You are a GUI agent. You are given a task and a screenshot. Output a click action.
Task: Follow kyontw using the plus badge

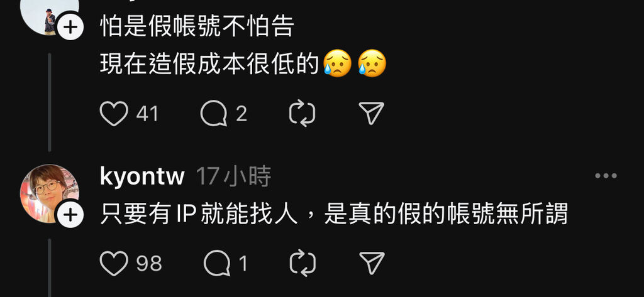70,214
